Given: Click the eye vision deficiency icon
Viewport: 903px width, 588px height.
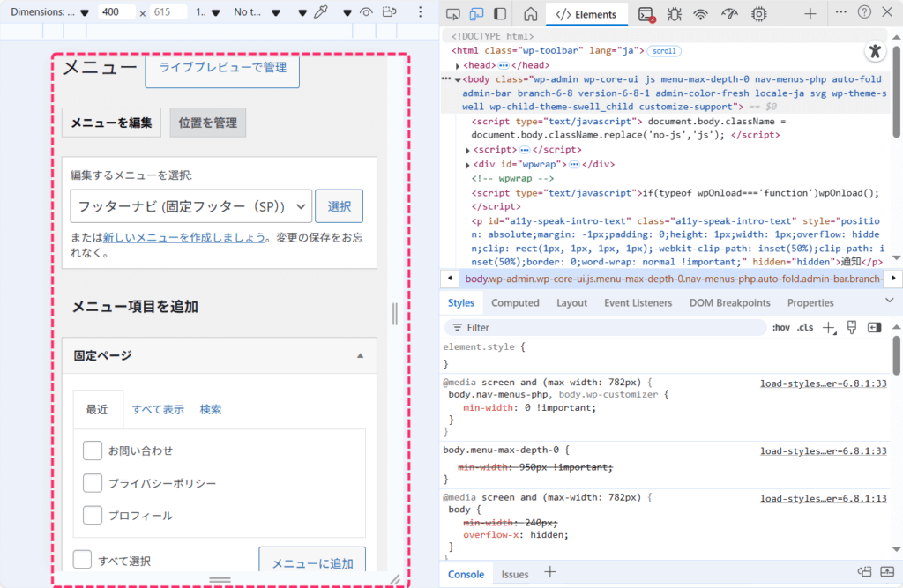Looking at the screenshot, I should [366, 12].
